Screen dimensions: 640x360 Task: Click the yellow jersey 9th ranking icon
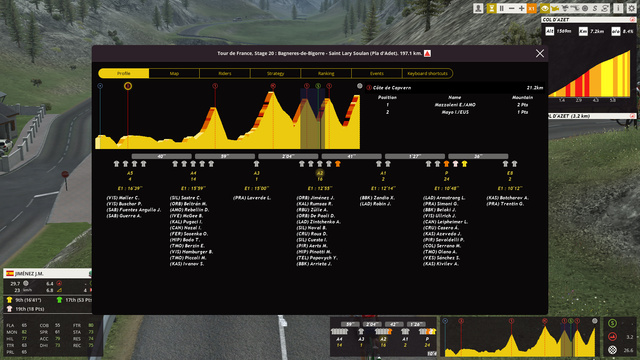[9, 300]
